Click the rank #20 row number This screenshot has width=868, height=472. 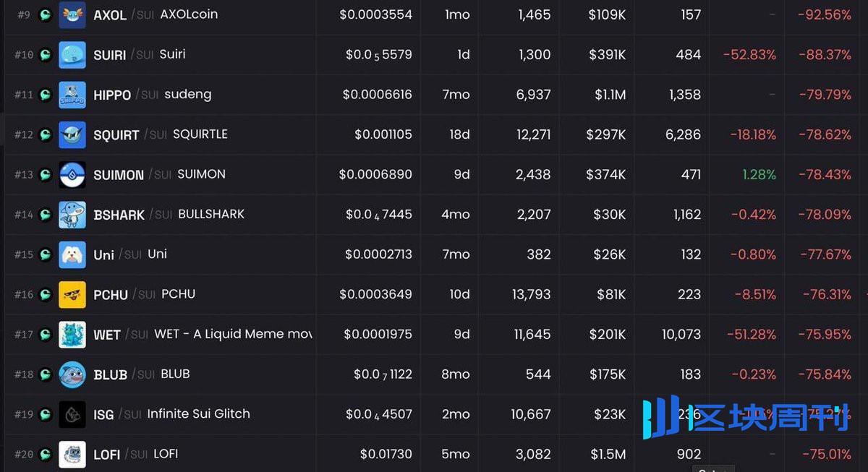click(x=24, y=455)
